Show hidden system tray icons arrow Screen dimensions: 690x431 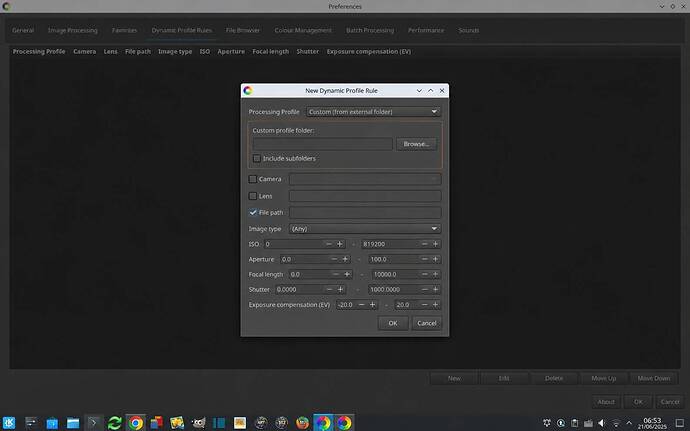point(629,423)
